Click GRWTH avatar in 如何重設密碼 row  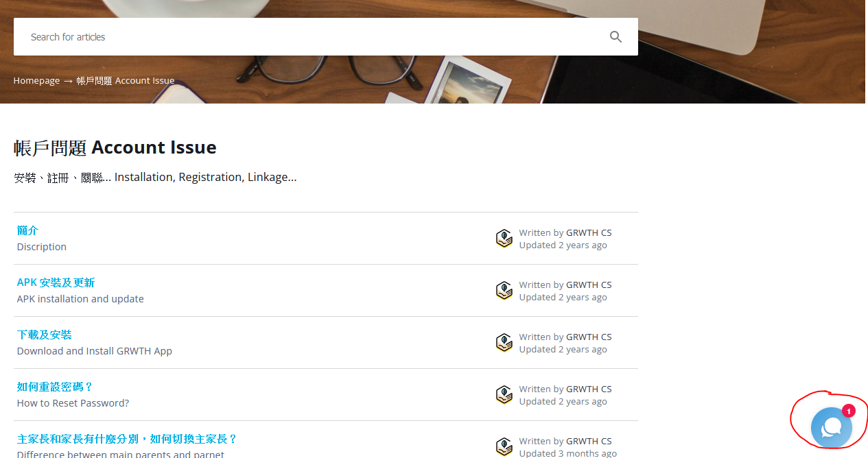point(504,395)
